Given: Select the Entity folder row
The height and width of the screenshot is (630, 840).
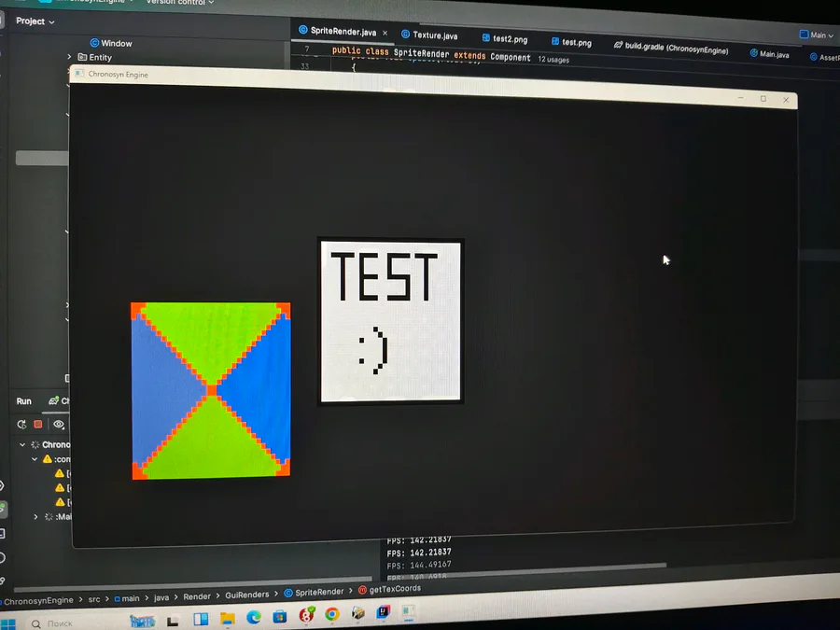Looking at the screenshot, I should 95,57.
